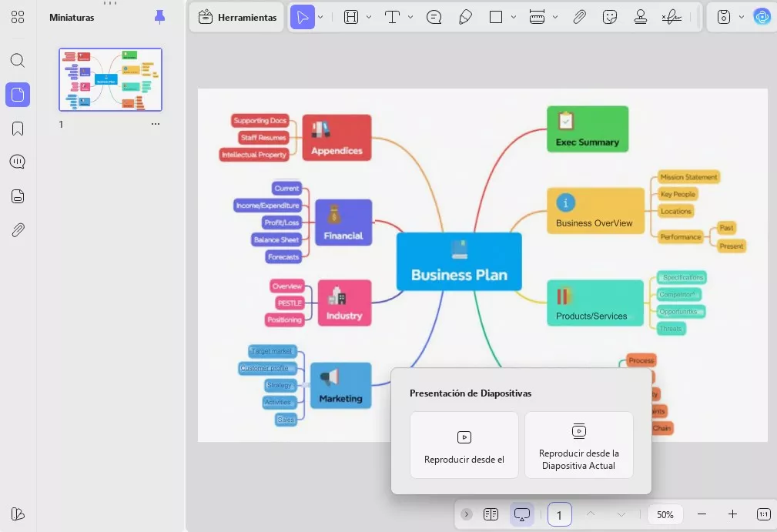The height and width of the screenshot is (532, 777).
Task: Expand the highlight tool dropdown arrow
Action: 369,18
